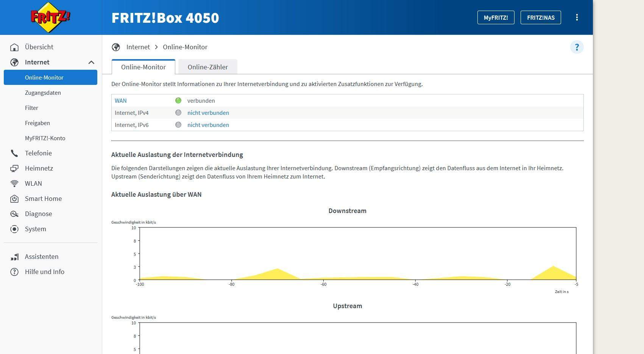
Task: Open Zugangsdaten in the sidebar
Action: [43, 92]
